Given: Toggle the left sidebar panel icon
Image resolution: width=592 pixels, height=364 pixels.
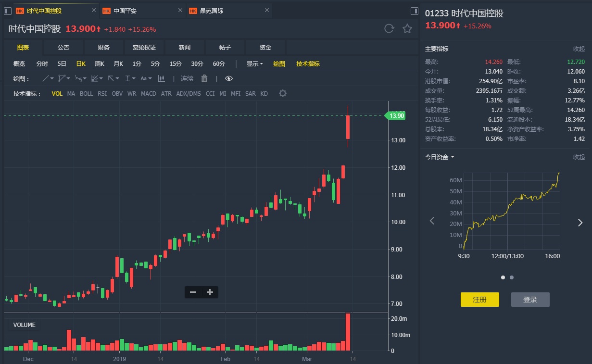Looking at the screenshot, I should [x=7, y=11].
